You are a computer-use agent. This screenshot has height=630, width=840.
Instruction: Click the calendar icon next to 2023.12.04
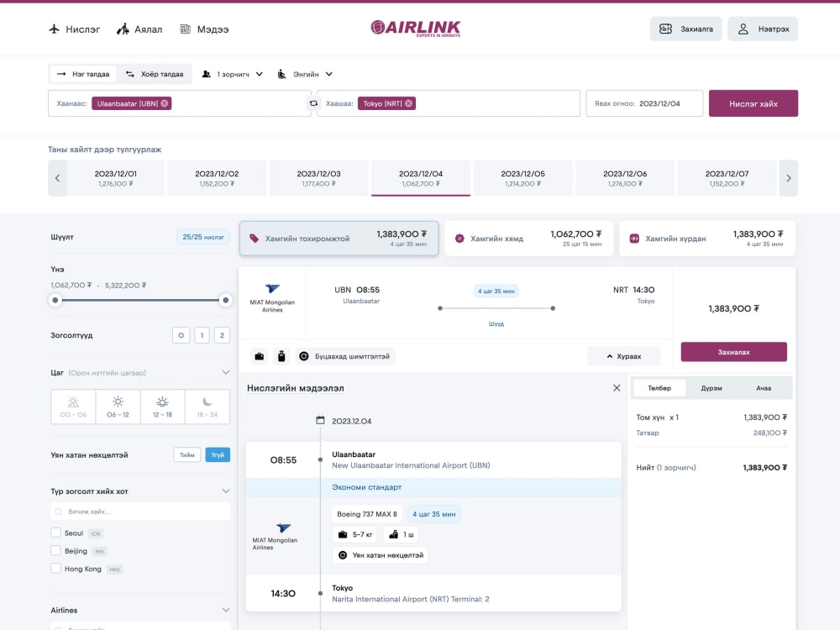[x=320, y=421]
